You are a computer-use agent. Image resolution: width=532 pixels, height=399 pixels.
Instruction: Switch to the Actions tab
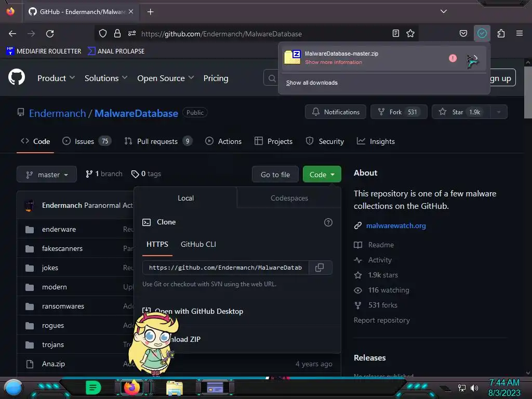[x=223, y=141]
